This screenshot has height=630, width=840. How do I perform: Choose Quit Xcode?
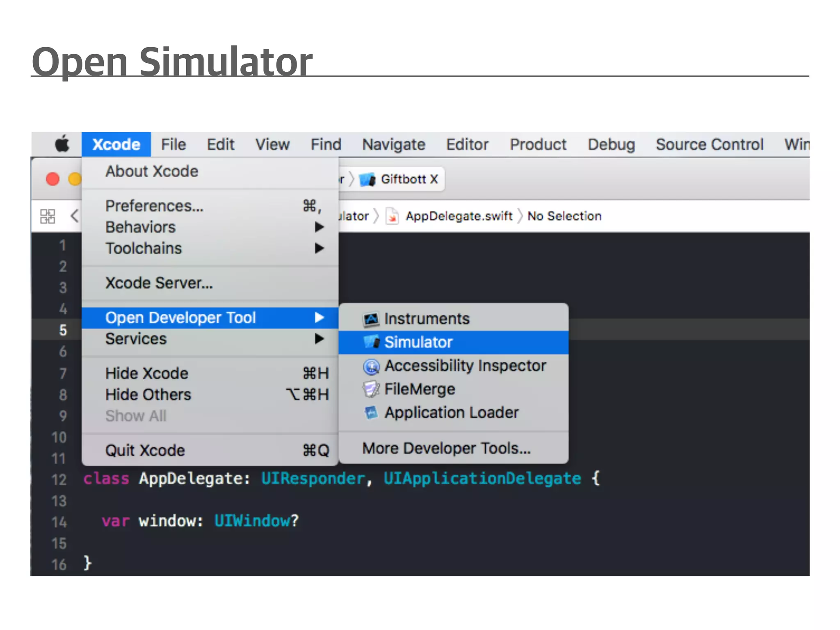[x=145, y=450]
